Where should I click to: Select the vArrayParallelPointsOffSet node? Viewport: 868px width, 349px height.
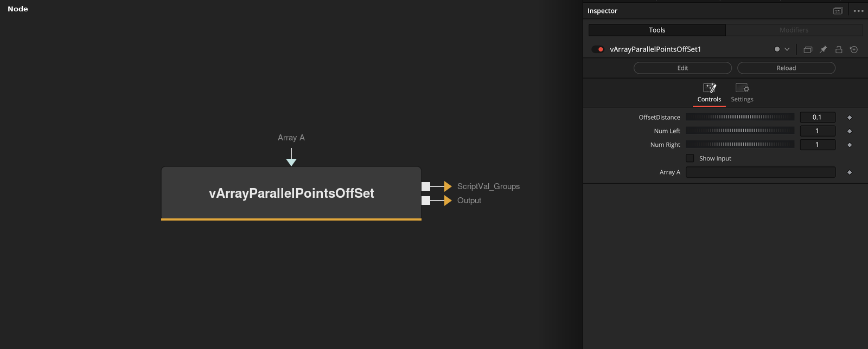click(291, 193)
